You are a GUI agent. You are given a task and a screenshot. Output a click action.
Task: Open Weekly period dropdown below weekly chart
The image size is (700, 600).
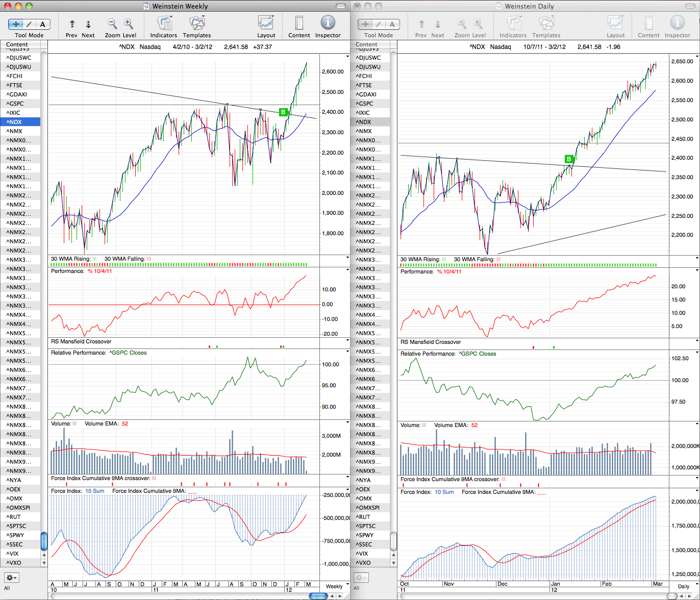(335, 586)
